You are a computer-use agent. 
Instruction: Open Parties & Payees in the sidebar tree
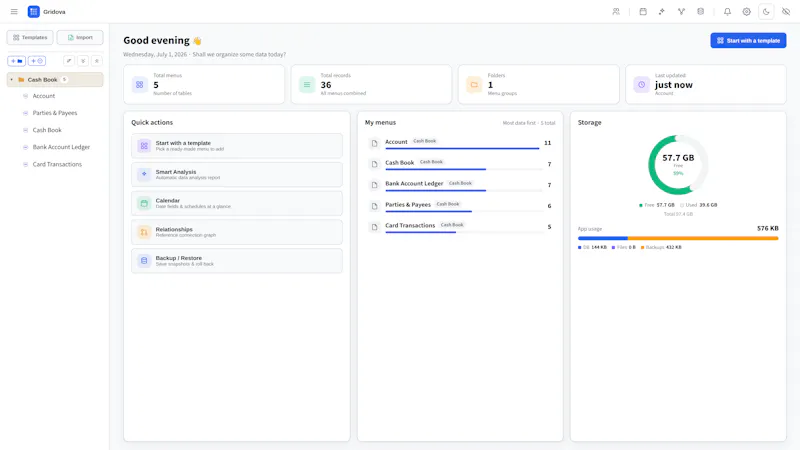55,113
